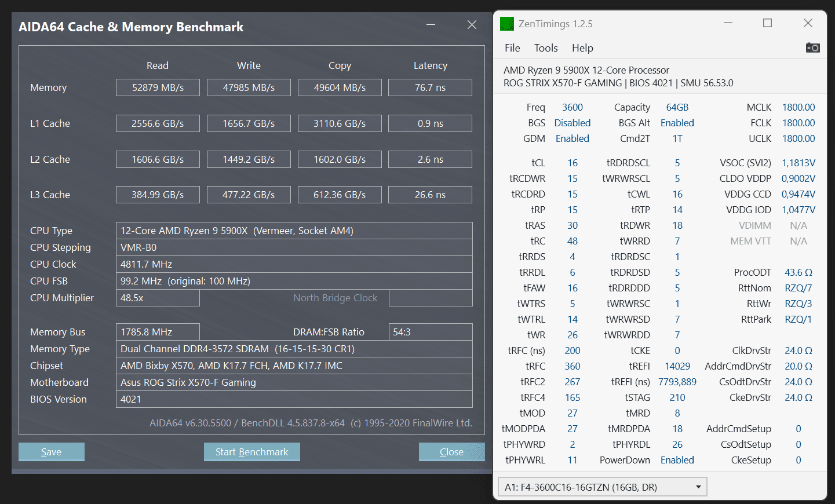Click the Memory Bus field 1785.8 MHz
Screen dimensions: 835x504
[x=158, y=332]
